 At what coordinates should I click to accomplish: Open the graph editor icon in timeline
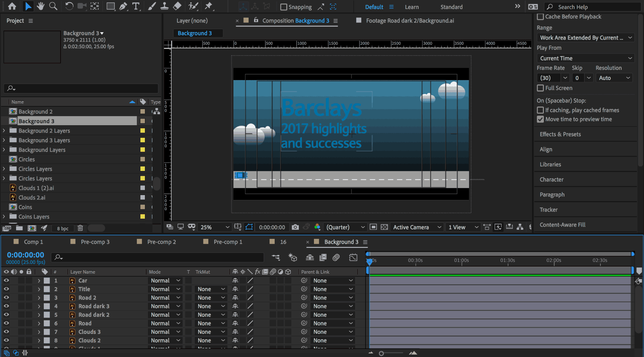pos(353,257)
